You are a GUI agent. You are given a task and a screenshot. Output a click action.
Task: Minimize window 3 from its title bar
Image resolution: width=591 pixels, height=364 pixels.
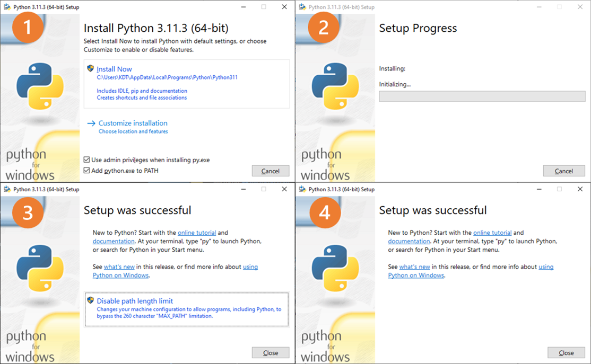tap(244, 189)
